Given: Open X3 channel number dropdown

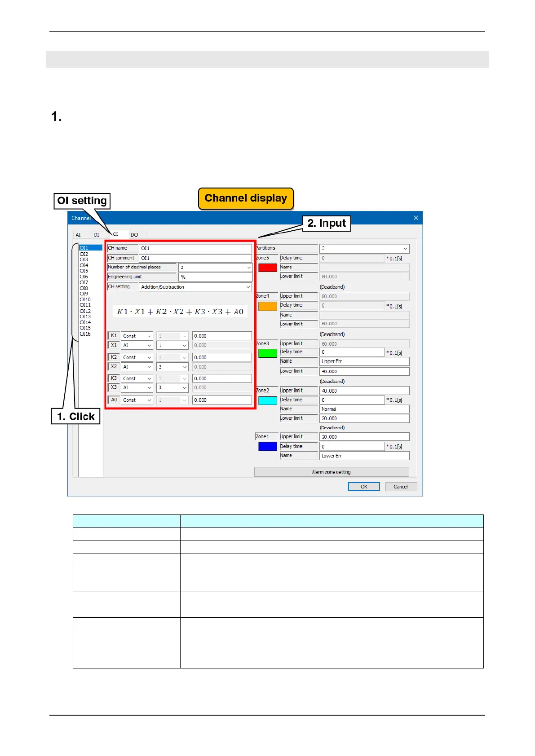Looking at the screenshot, I should point(172,387).
